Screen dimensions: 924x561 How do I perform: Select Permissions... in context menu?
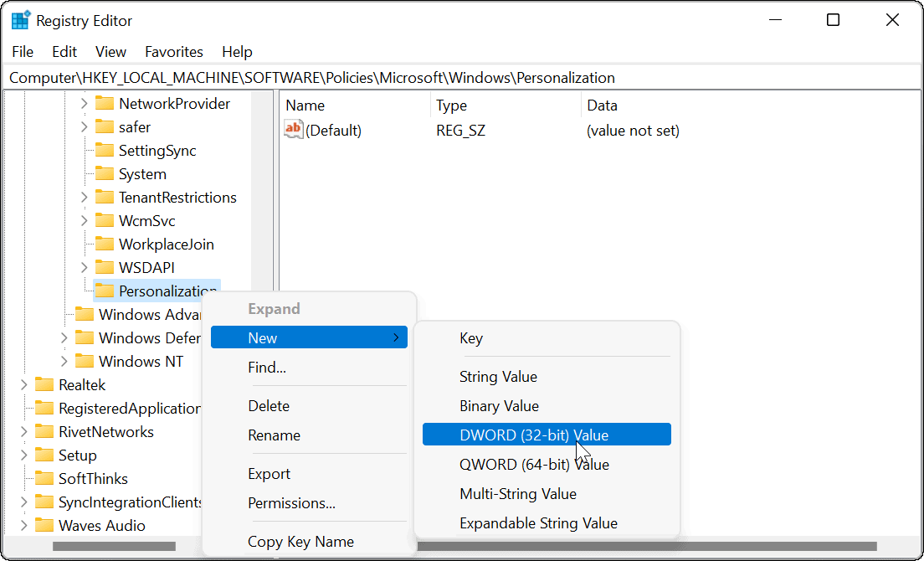291,503
